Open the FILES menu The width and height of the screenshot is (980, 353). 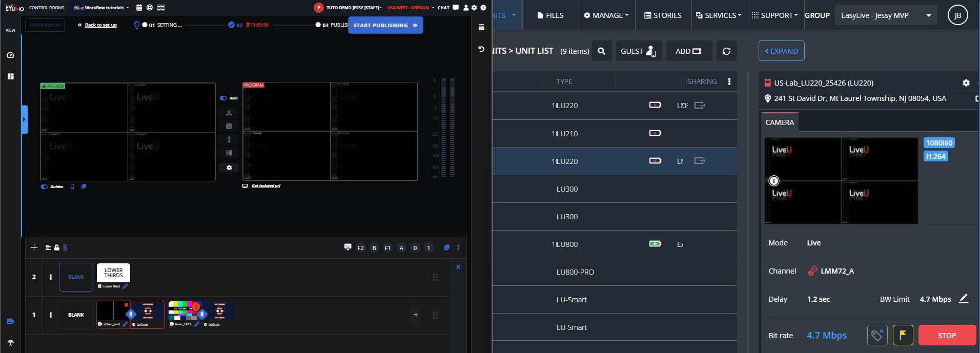pos(550,15)
